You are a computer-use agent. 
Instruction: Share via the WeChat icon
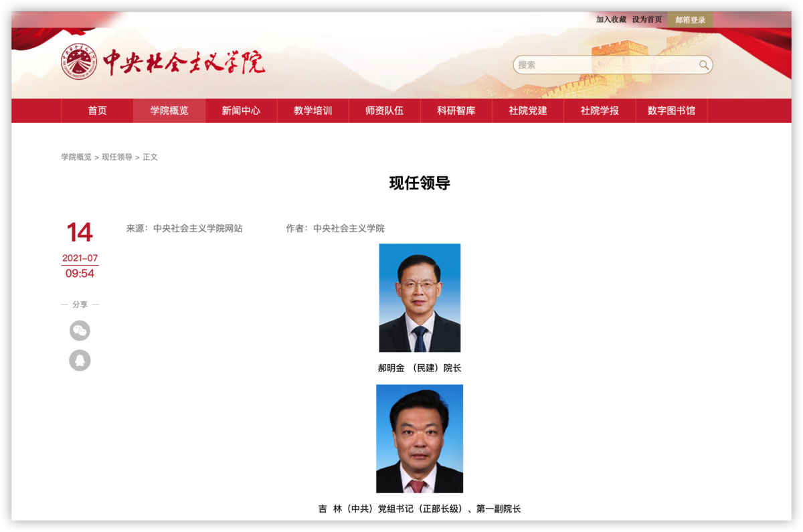click(80, 331)
